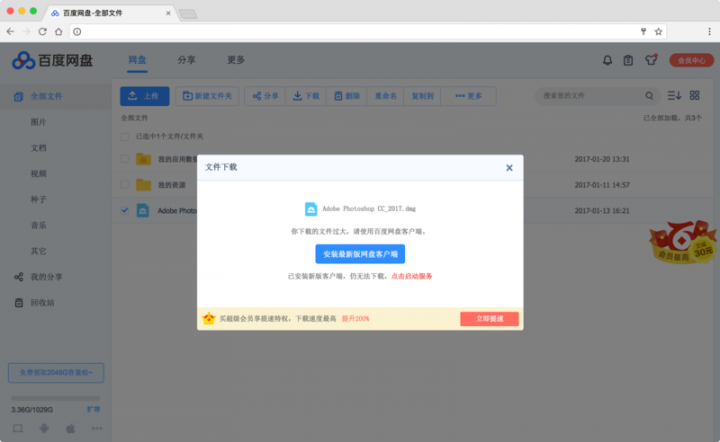Click the 复制到 toolbar button

point(422,96)
